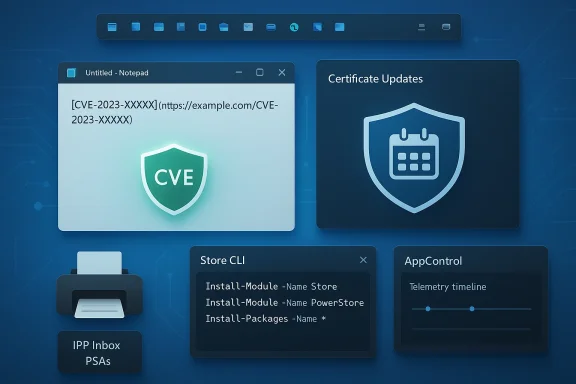Screen dimensions: 576x384
Task: Select the line Install-Packages -Name *
Action: [266, 319]
